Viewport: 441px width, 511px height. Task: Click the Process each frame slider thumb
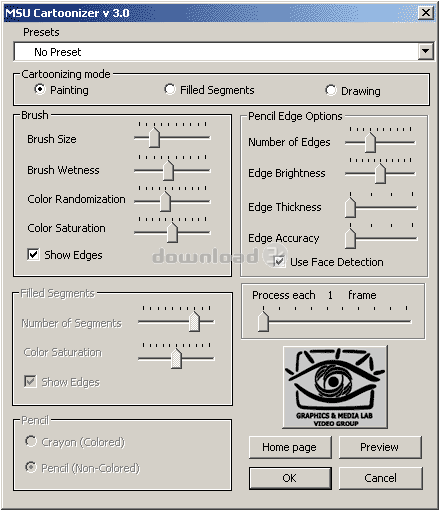click(x=263, y=321)
